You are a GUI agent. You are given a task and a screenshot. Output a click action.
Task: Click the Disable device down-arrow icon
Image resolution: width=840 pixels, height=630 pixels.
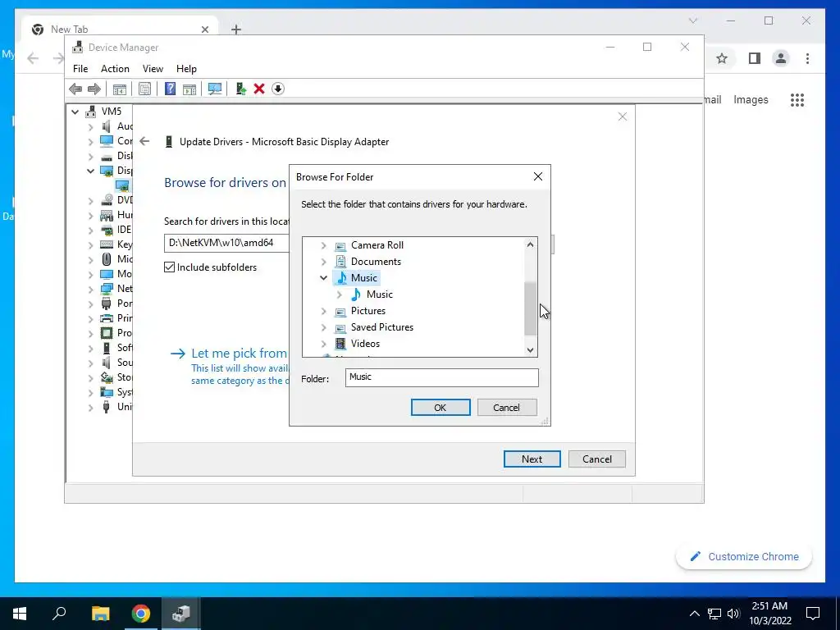[277, 89]
